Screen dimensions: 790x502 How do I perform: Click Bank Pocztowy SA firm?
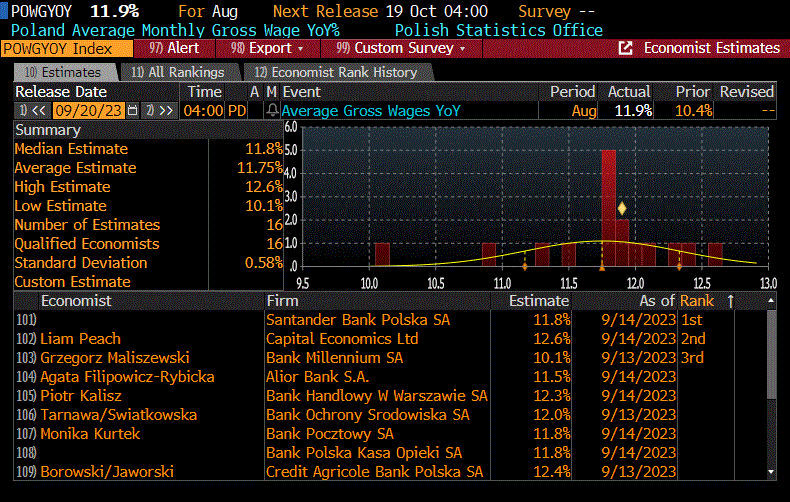330,434
